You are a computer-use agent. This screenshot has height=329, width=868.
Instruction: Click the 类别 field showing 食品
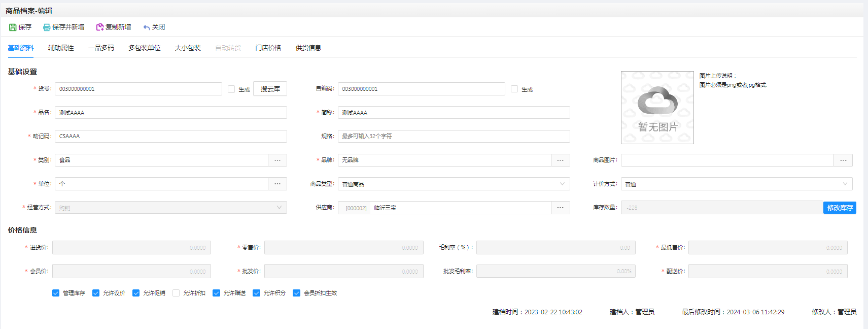[161, 160]
